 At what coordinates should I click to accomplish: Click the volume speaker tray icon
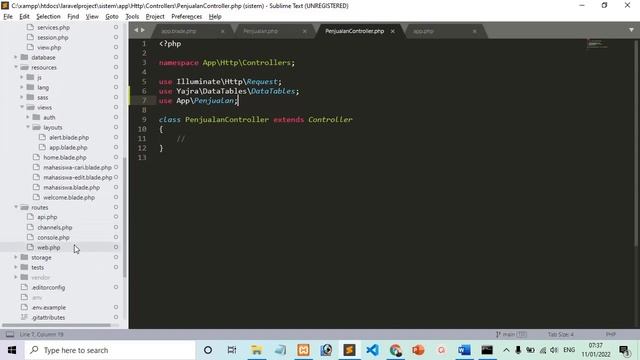click(554, 350)
